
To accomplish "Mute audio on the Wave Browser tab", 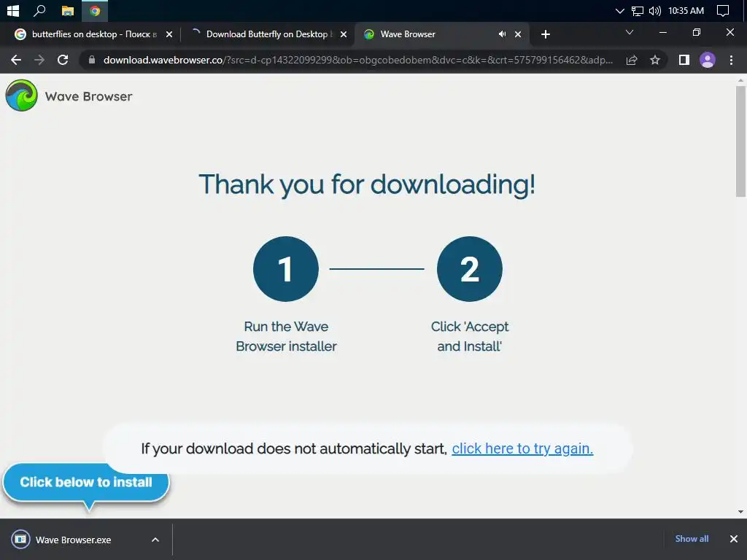I will coord(502,34).
